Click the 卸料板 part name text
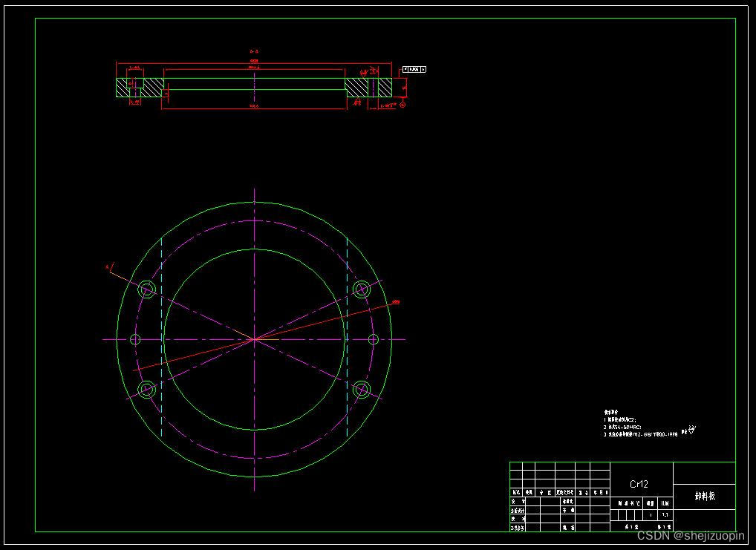Screen dimensions: 756x550 point(705,496)
